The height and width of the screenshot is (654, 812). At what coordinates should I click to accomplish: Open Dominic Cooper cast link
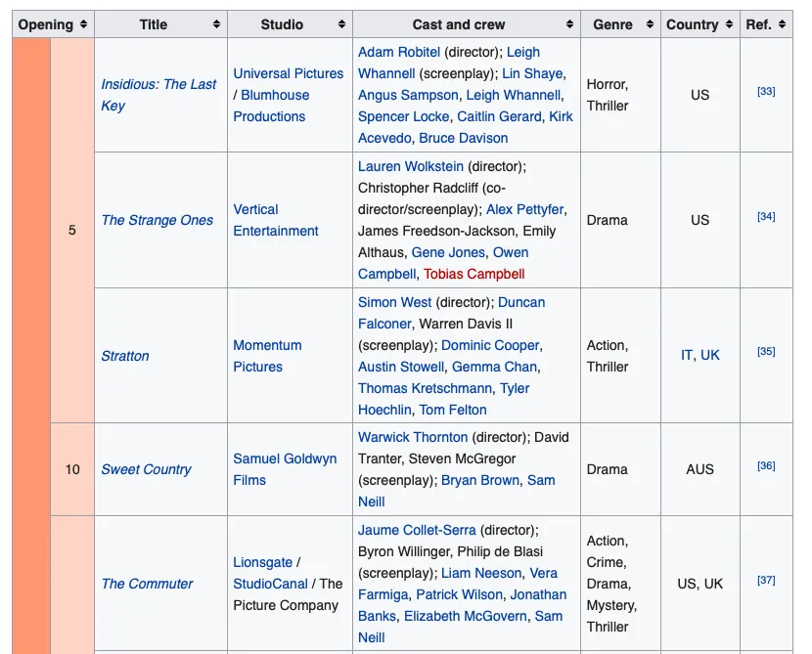coord(490,345)
